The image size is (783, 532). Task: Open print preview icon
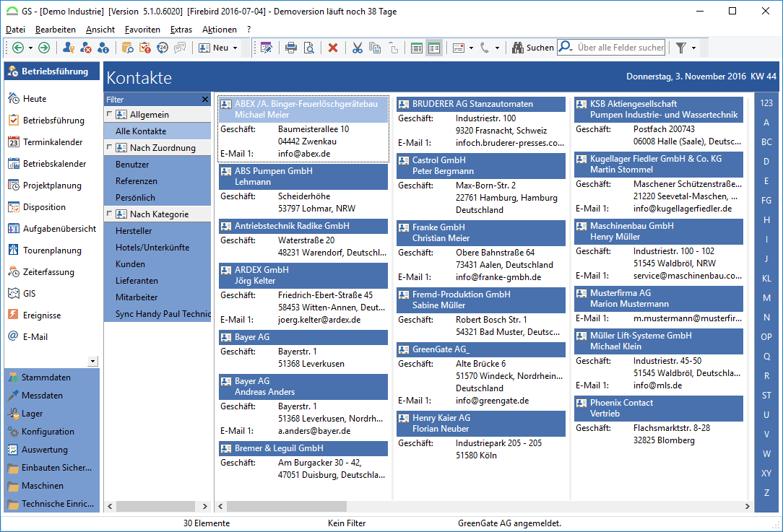click(309, 48)
